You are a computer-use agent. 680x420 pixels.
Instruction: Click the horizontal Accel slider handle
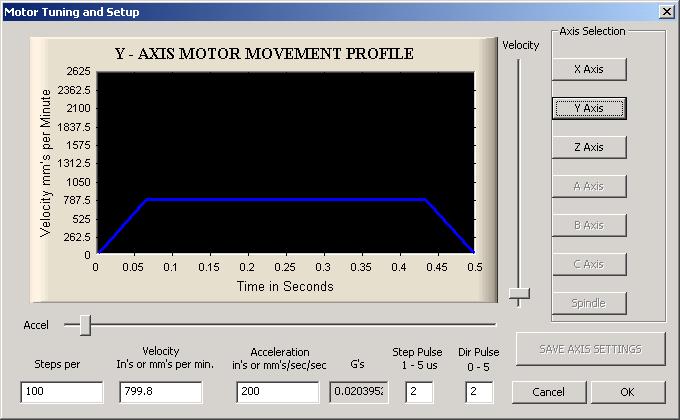coord(85,325)
